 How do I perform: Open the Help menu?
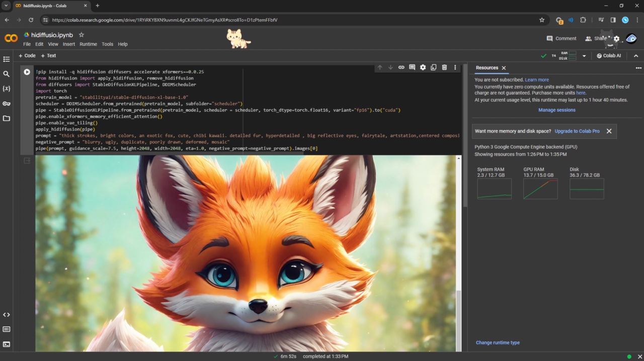123,44
